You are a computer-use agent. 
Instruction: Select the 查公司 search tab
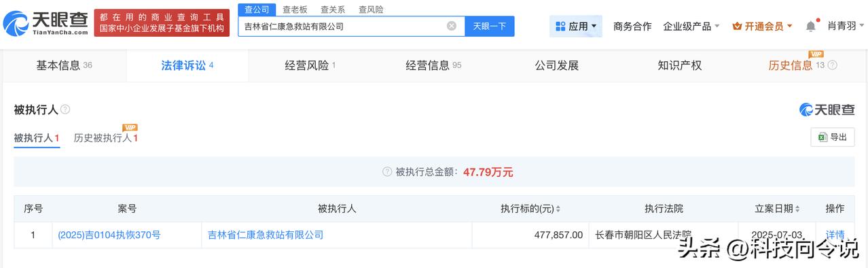[x=257, y=10]
